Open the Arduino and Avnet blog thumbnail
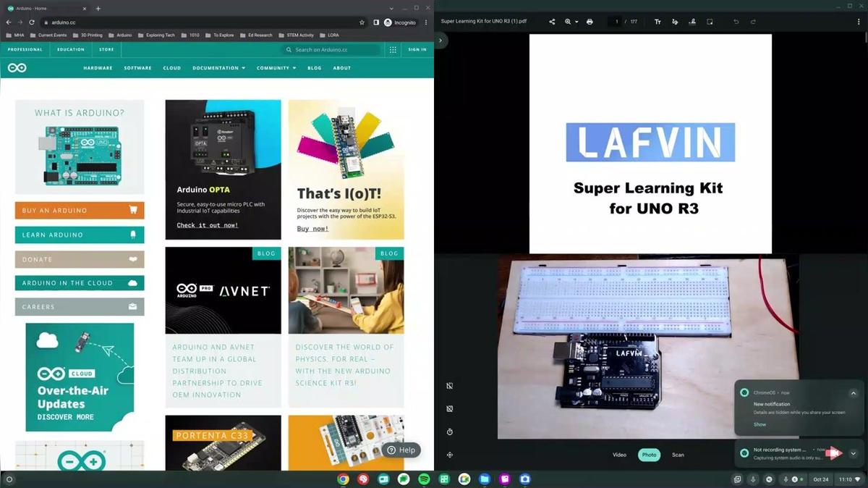Image resolution: width=868 pixels, height=488 pixels. click(223, 290)
